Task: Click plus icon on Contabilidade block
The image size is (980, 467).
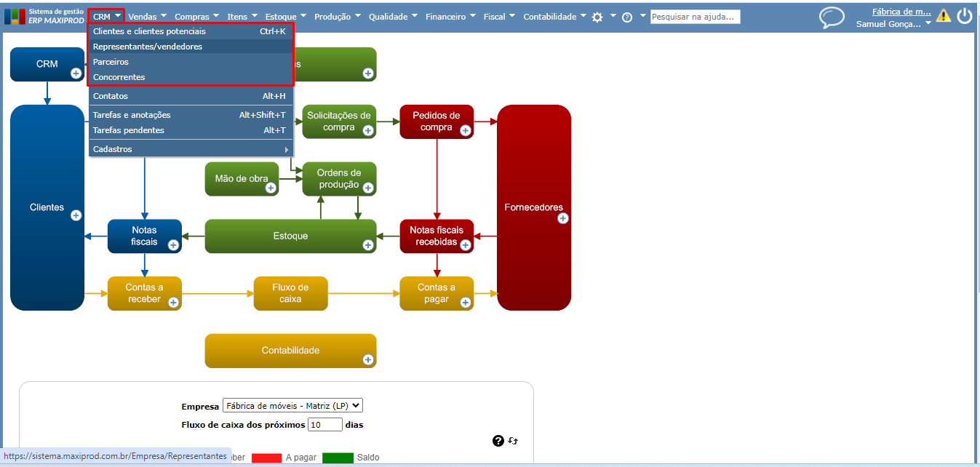Action: tap(368, 359)
